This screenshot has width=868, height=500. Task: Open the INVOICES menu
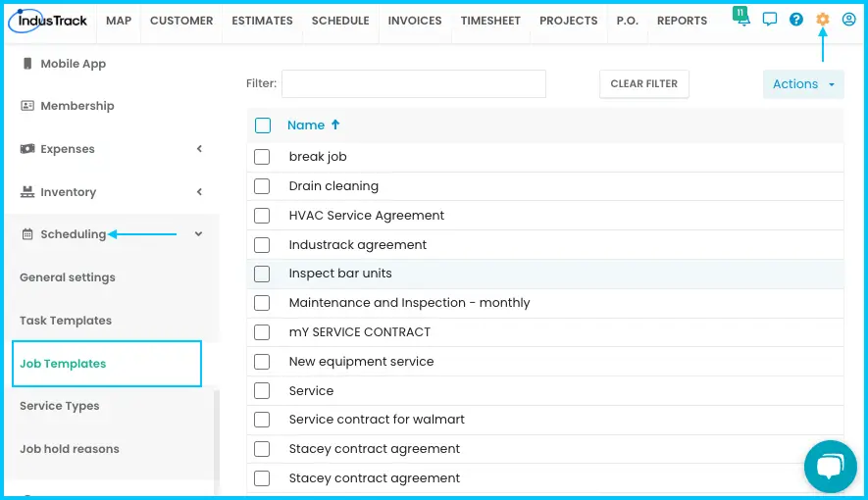(415, 21)
